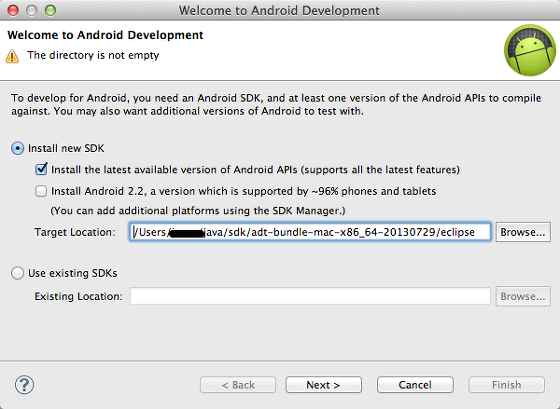Cancel the Android Development wizard
Viewport: 560px width, 409px height.
click(x=415, y=385)
